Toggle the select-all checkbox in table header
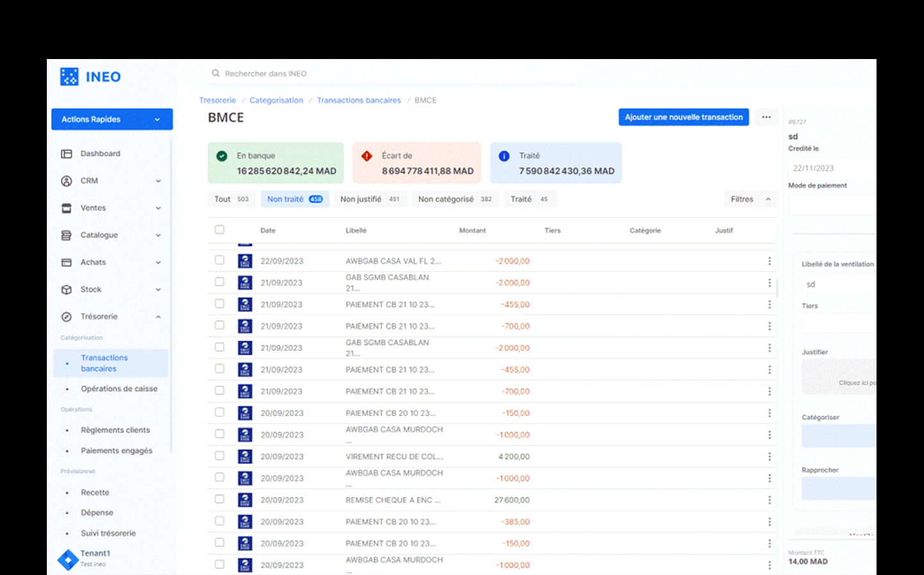 (219, 230)
